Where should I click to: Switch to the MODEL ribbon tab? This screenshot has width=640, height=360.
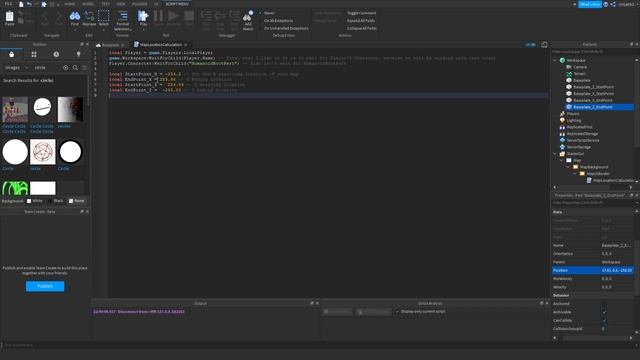(88, 4)
